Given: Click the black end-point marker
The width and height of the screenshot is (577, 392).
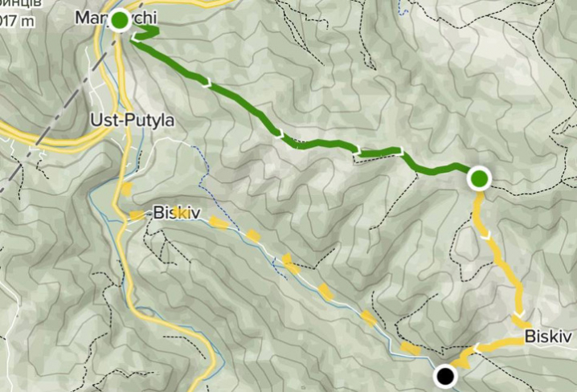Looking at the screenshot, I should (445, 376).
